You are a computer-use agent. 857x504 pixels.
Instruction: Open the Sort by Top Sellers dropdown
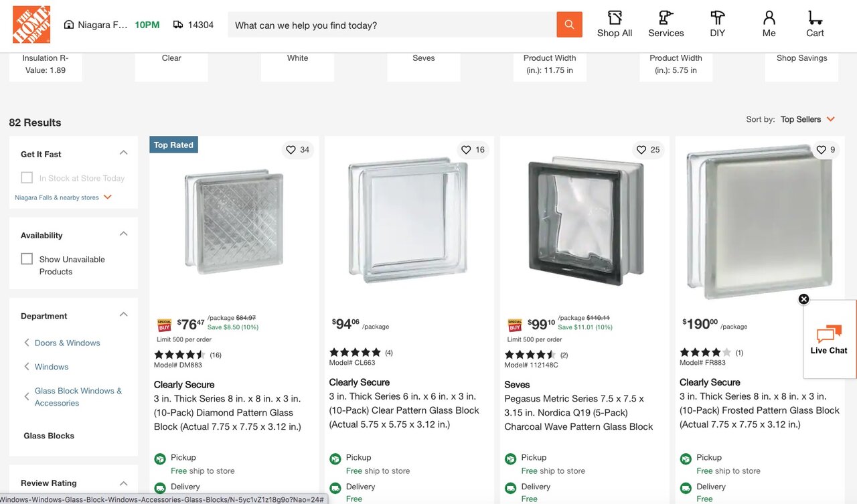(x=807, y=119)
